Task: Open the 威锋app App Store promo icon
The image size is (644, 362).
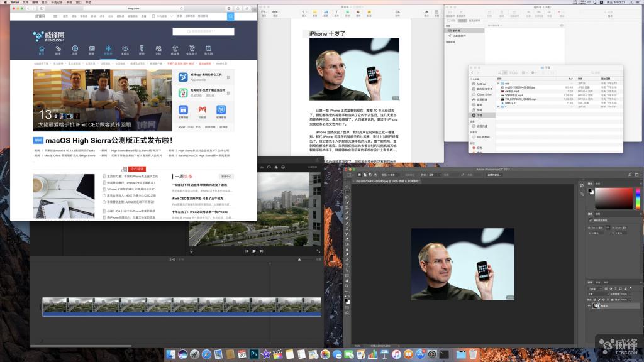Action: [x=184, y=78]
